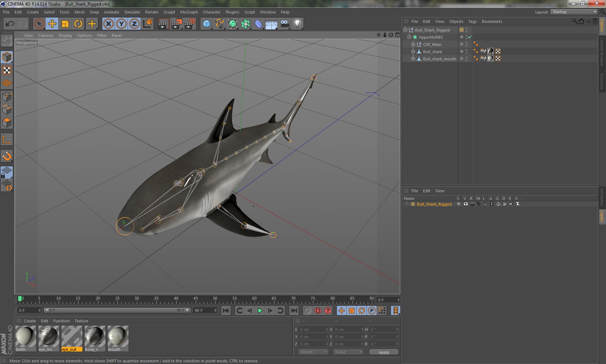Switch to Polygons mode
This screenshot has width=606, height=364.
7,123
